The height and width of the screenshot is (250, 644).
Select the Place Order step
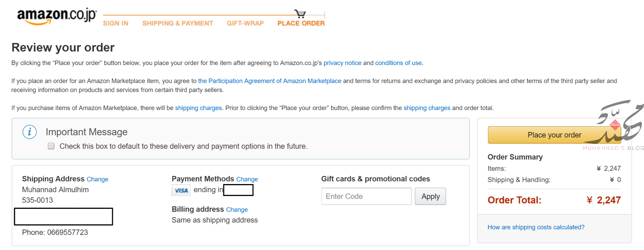(301, 23)
